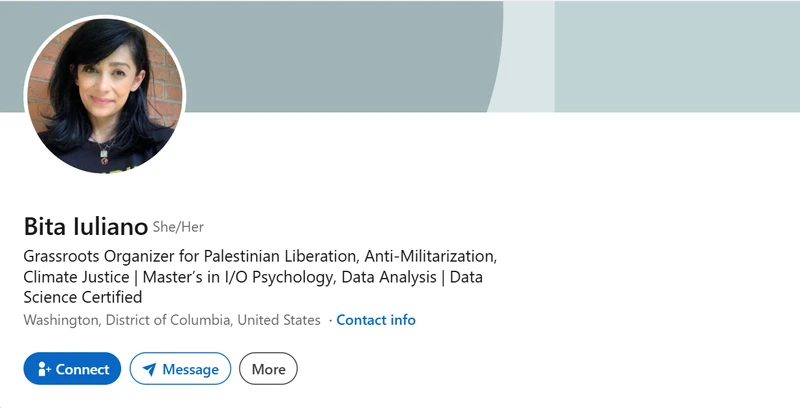
Task: Click the pale vertical stripe in banner
Action: pyautogui.click(x=526, y=56)
